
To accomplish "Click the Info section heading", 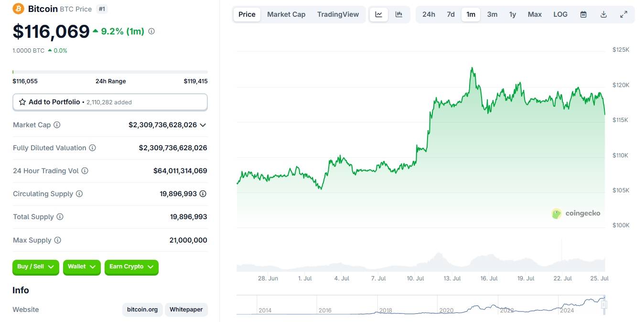I will click(x=21, y=290).
